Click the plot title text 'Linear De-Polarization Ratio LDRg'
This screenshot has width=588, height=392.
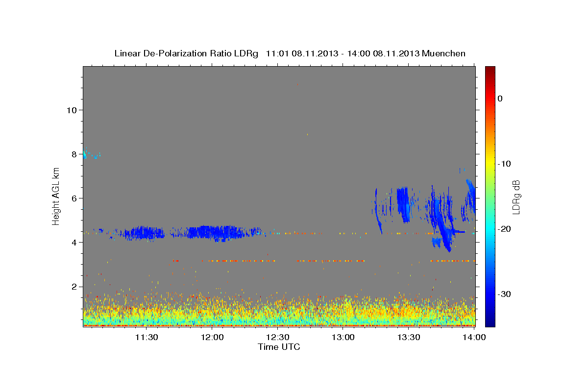pos(186,53)
